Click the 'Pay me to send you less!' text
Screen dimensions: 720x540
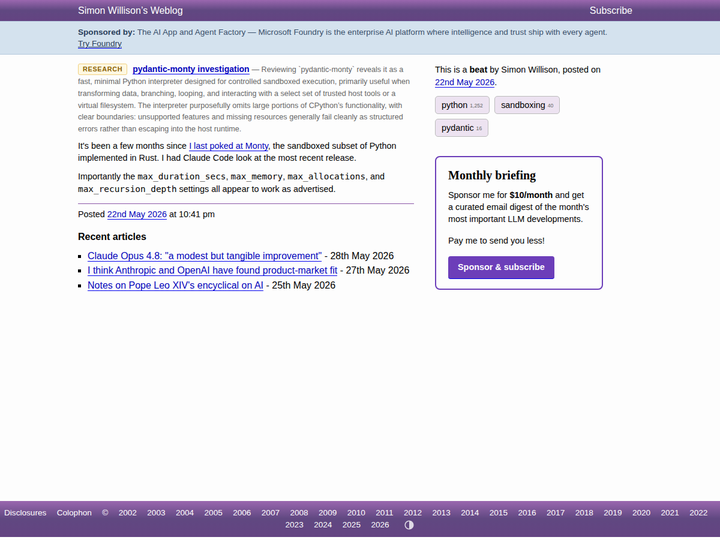click(x=496, y=241)
